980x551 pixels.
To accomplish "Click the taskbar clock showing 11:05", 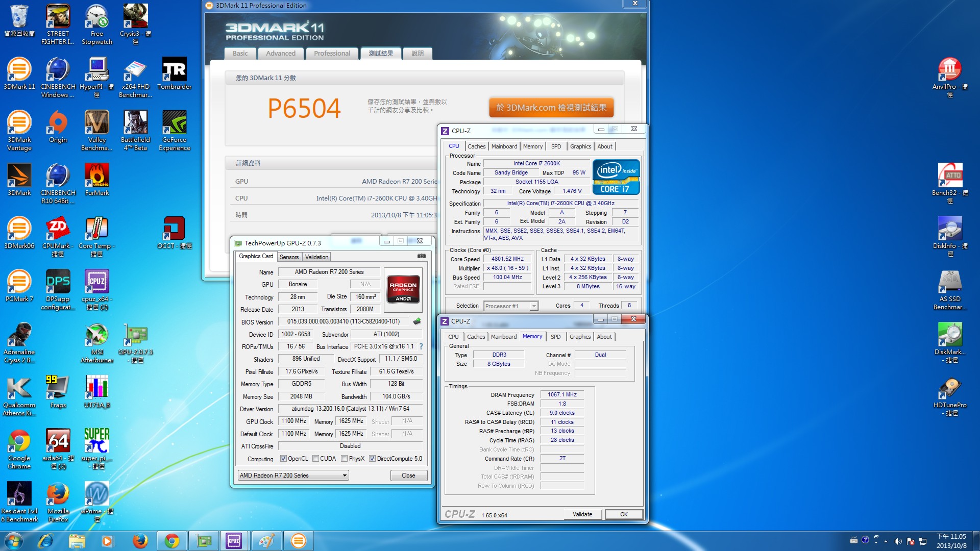I will tap(951, 541).
